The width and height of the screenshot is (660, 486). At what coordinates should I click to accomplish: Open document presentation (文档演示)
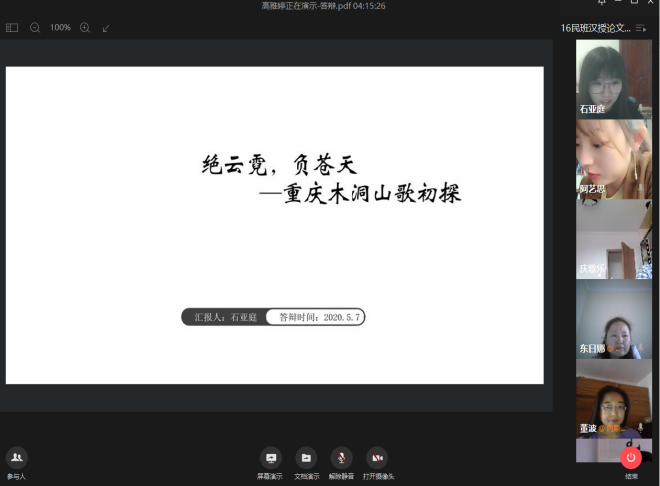tap(306, 458)
